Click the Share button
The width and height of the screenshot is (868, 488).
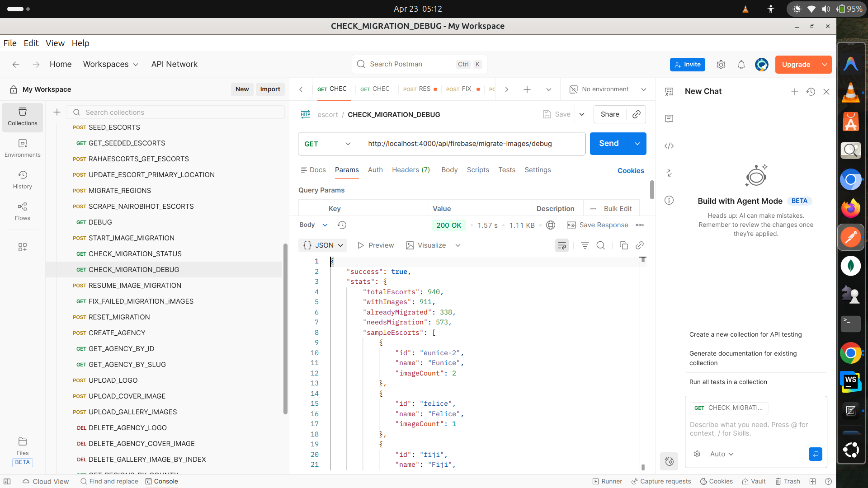(610, 114)
